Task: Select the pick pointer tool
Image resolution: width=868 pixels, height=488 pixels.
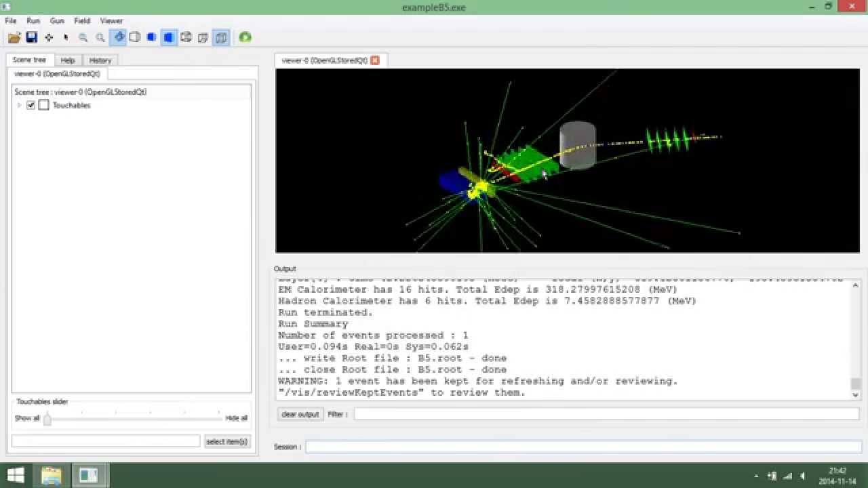Action: click(x=66, y=37)
